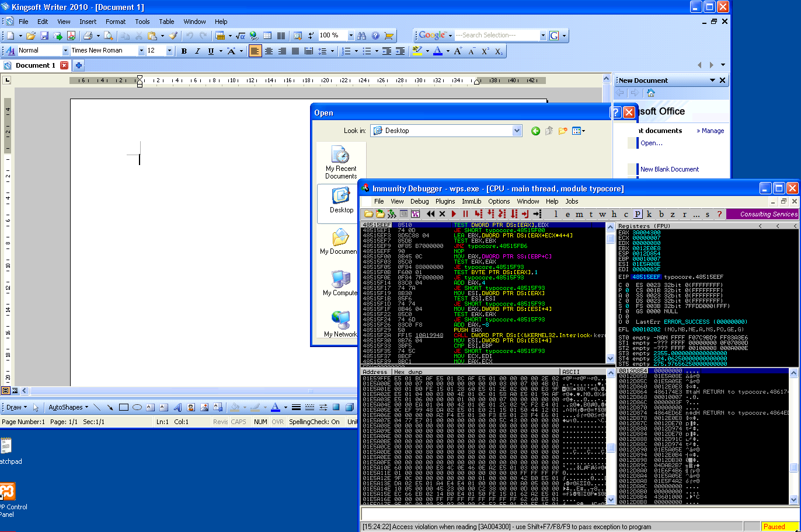801x532 pixels.
Task: Enable Center paragraph alignment
Action: [269, 51]
